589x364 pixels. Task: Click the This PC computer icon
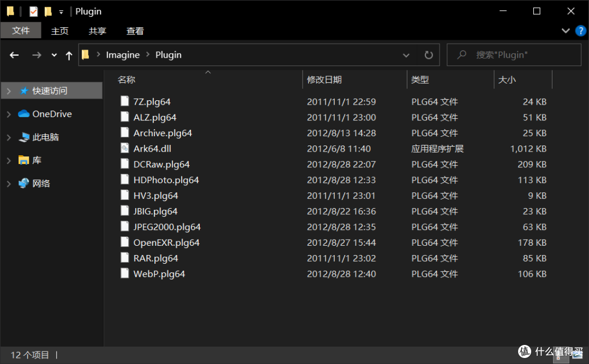24,137
